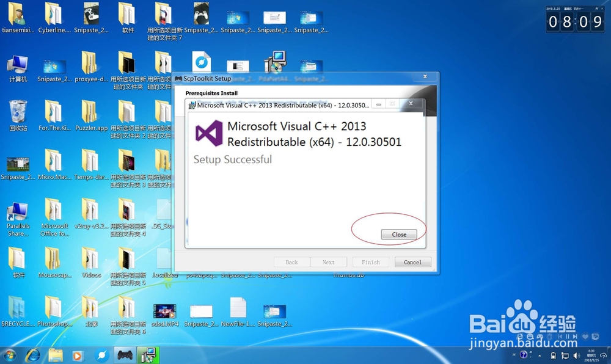Viewport: 611px width, 364px height.
Task: Open blue circular app on taskbar
Action: tap(101, 355)
